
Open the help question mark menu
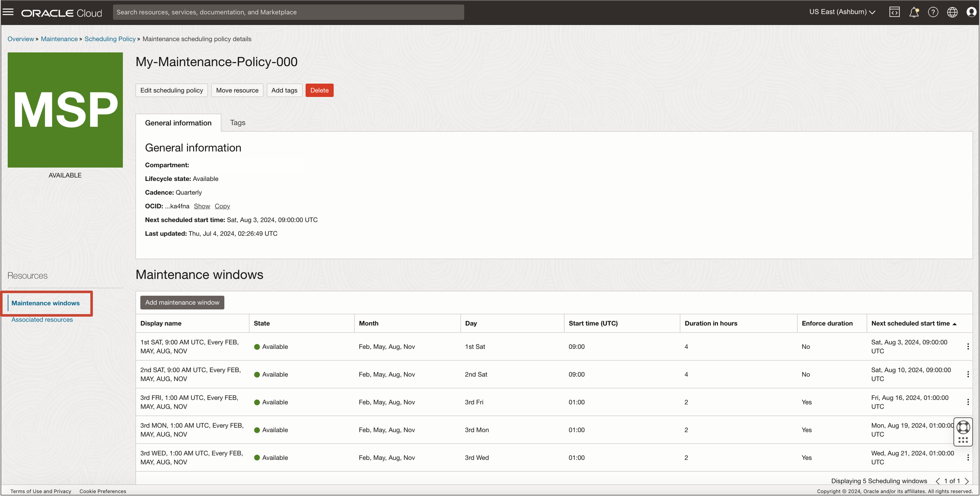click(x=933, y=12)
